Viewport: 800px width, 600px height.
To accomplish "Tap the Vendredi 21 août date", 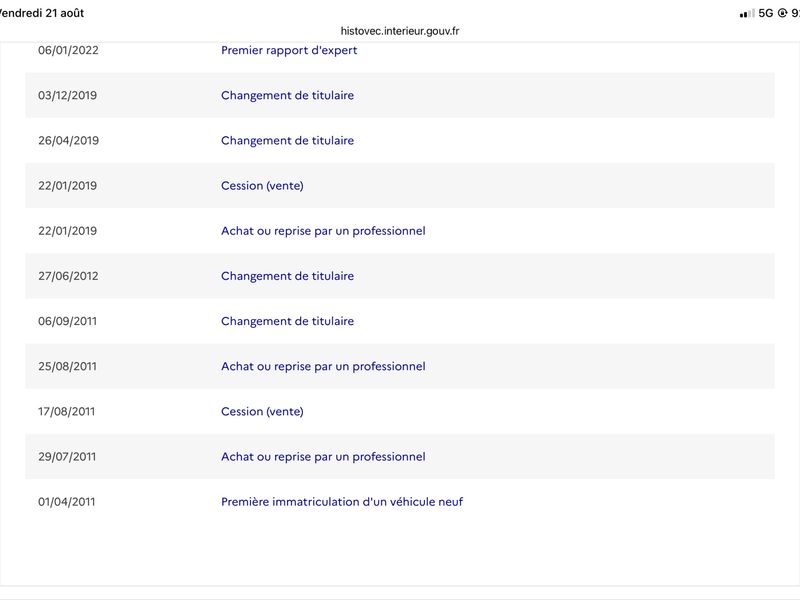I will [x=41, y=13].
